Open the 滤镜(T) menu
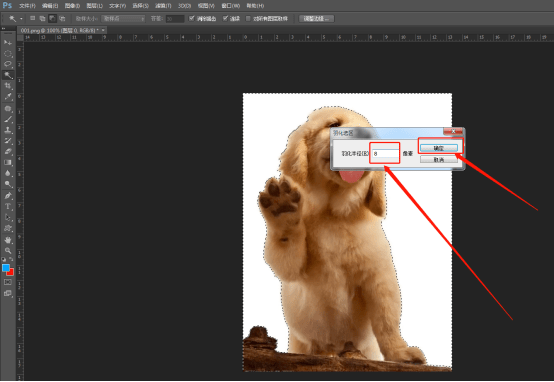The width and height of the screenshot is (554, 382). coord(163,6)
